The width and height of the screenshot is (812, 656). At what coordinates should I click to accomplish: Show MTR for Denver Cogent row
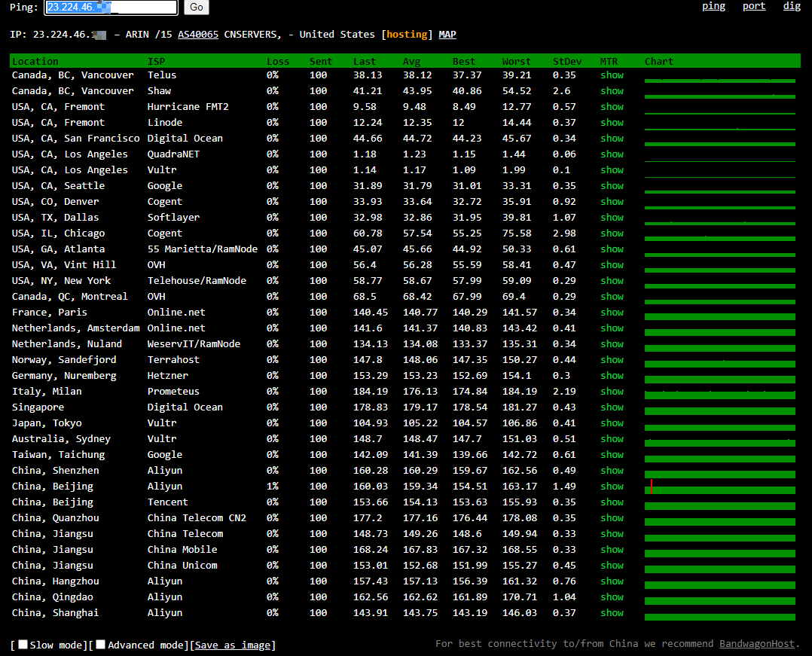[612, 201]
